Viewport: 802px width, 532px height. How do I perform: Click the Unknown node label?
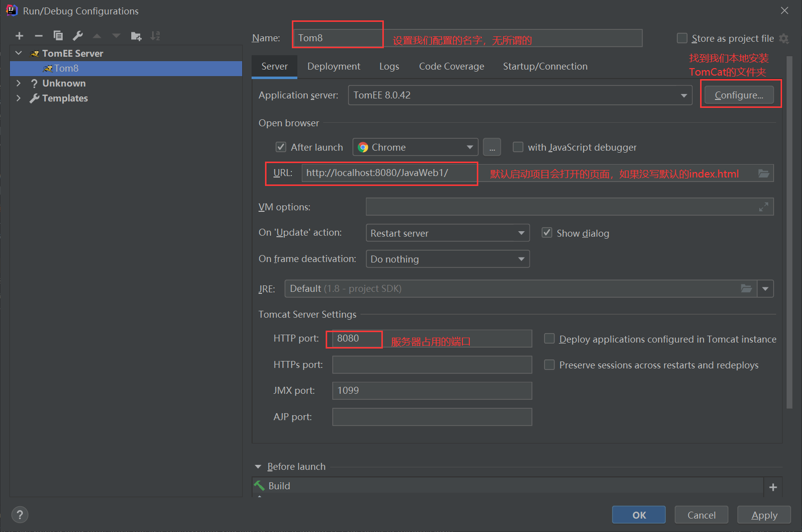tap(64, 83)
